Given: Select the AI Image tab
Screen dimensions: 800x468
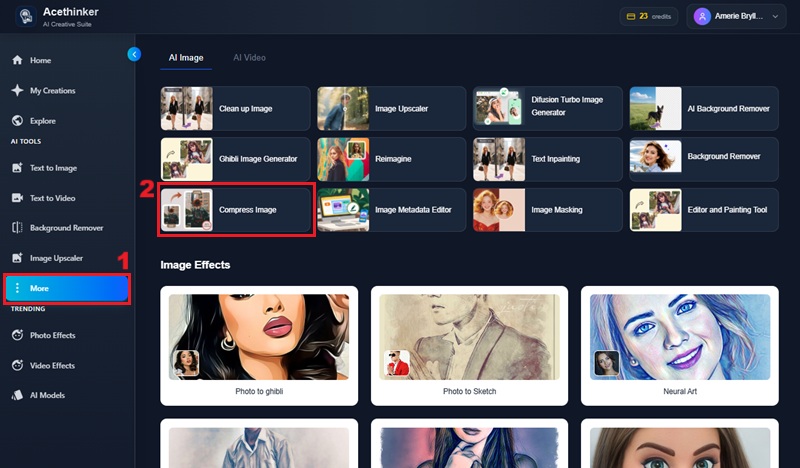Looking at the screenshot, I should (x=185, y=58).
